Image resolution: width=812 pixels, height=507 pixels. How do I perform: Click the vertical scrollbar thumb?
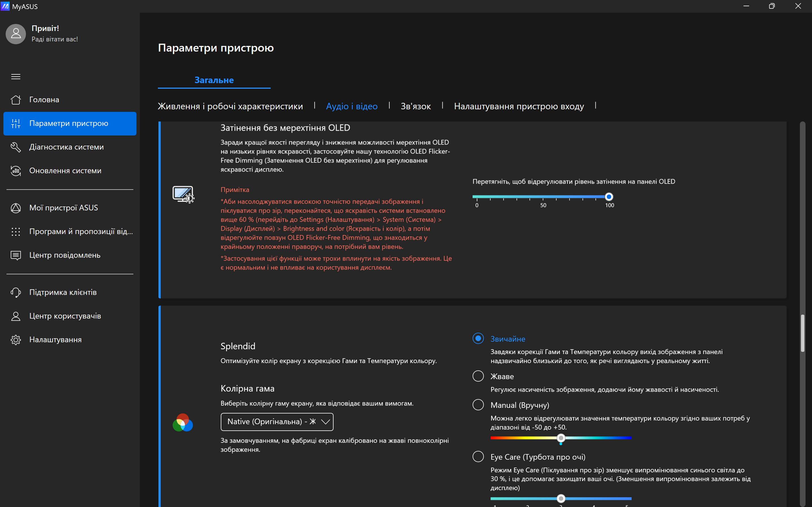tap(802, 333)
